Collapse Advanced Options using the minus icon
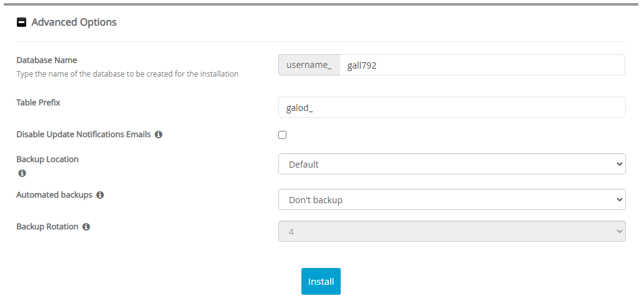Viewport: 644px width, 301px height. click(22, 22)
